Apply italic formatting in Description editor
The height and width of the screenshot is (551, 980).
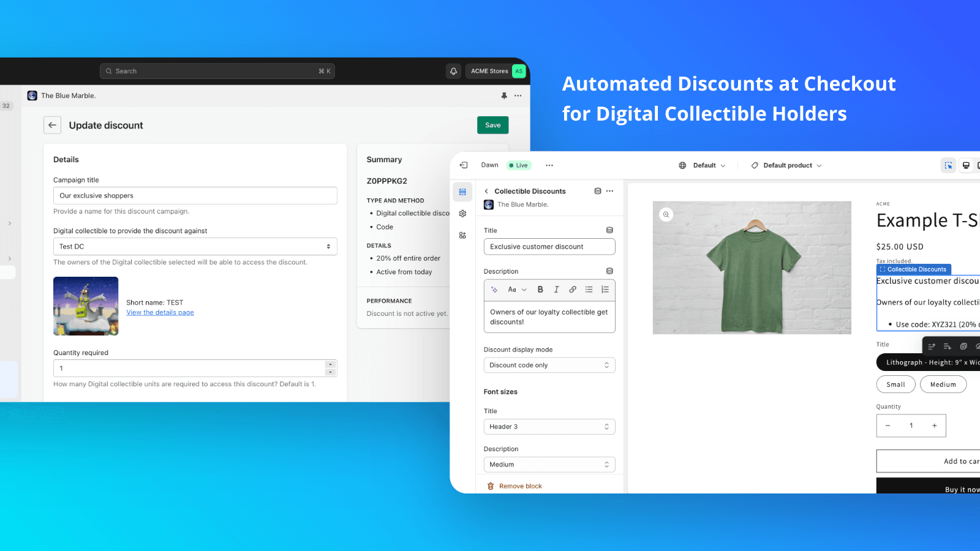pos(556,290)
